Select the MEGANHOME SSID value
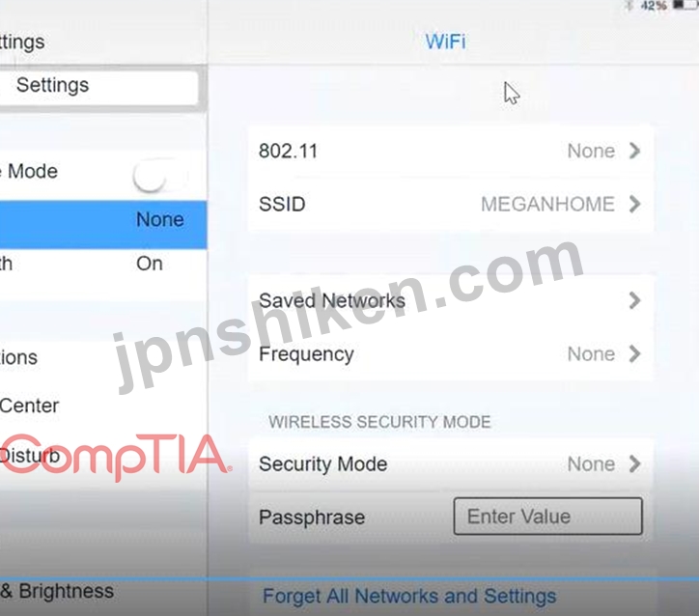699x616 pixels. pyautogui.click(x=547, y=204)
